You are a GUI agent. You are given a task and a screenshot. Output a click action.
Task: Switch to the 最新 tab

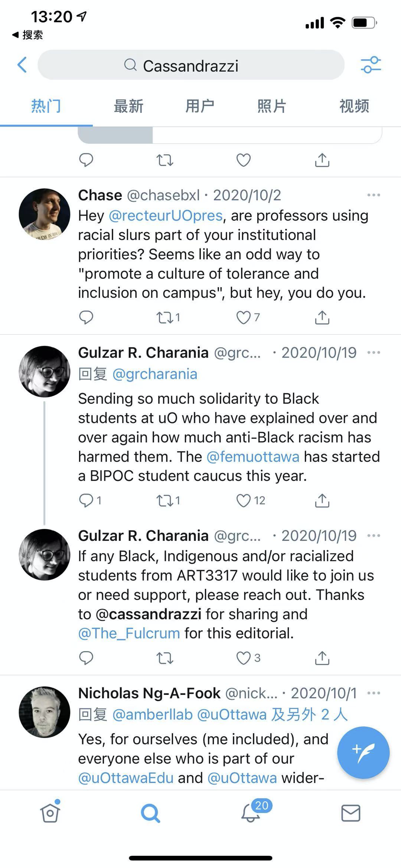128,106
